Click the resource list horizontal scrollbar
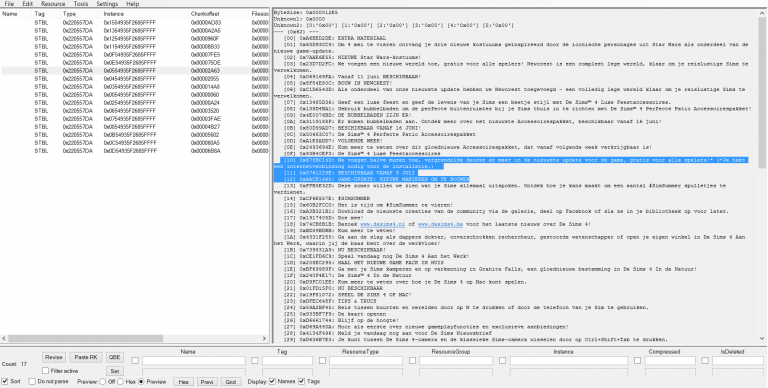Screen dimensions: 768x388 point(86,339)
